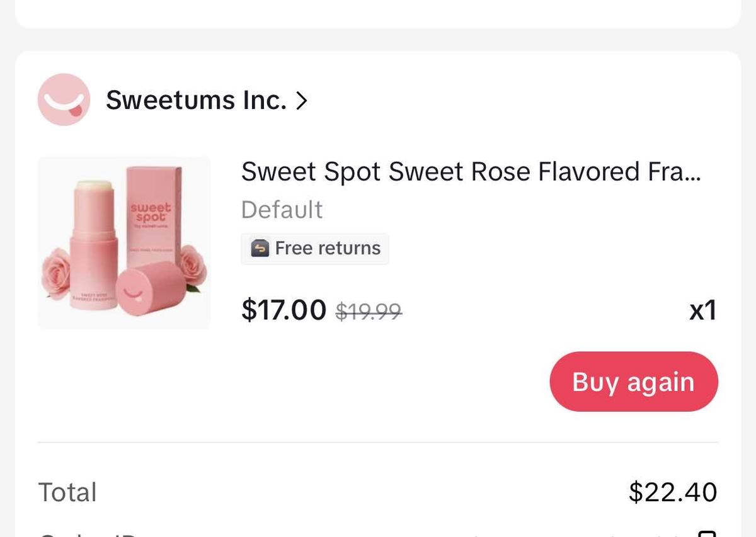This screenshot has height=537, width=756.
Task: Tap the rose flower left of the tube
Action: click(x=57, y=271)
